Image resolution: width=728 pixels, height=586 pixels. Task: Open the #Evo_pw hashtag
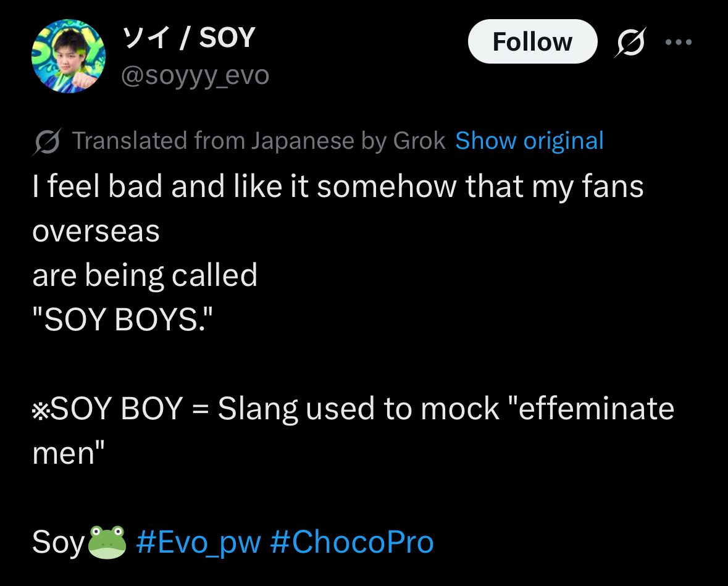[198, 542]
